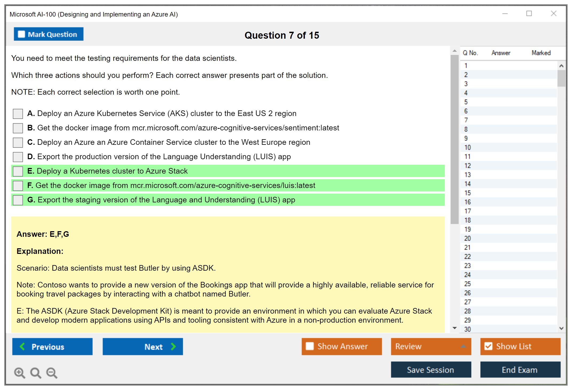Check option E, Kubernetes cluster on Azure Stack
The image size is (574, 392).
pos(18,171)
